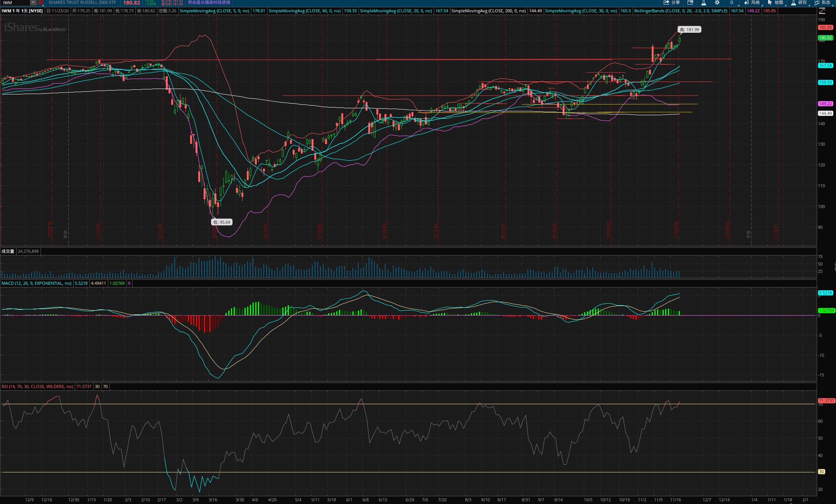Open the 风格 style menu
Viewport: 836px width, 504px height.
[x=752, y=3]
